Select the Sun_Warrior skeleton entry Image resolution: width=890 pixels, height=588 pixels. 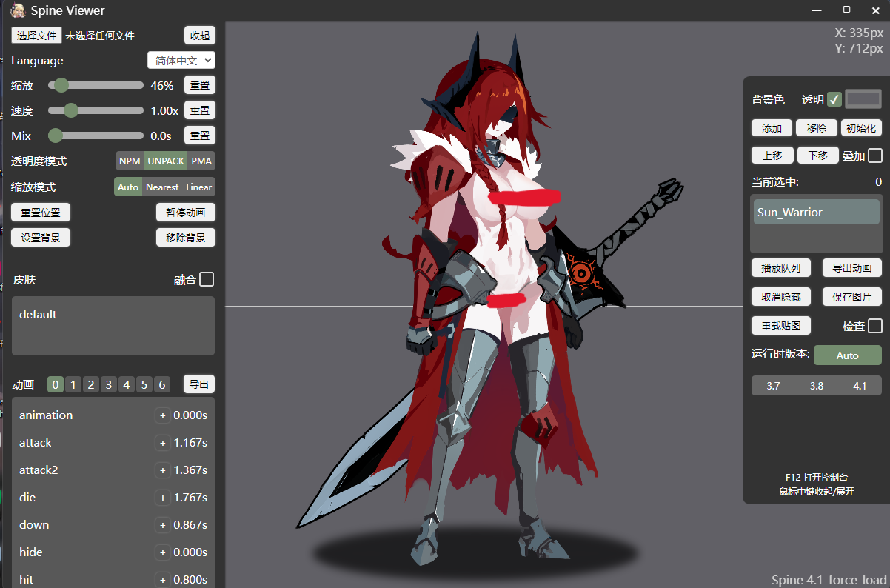tap(817, 212)
